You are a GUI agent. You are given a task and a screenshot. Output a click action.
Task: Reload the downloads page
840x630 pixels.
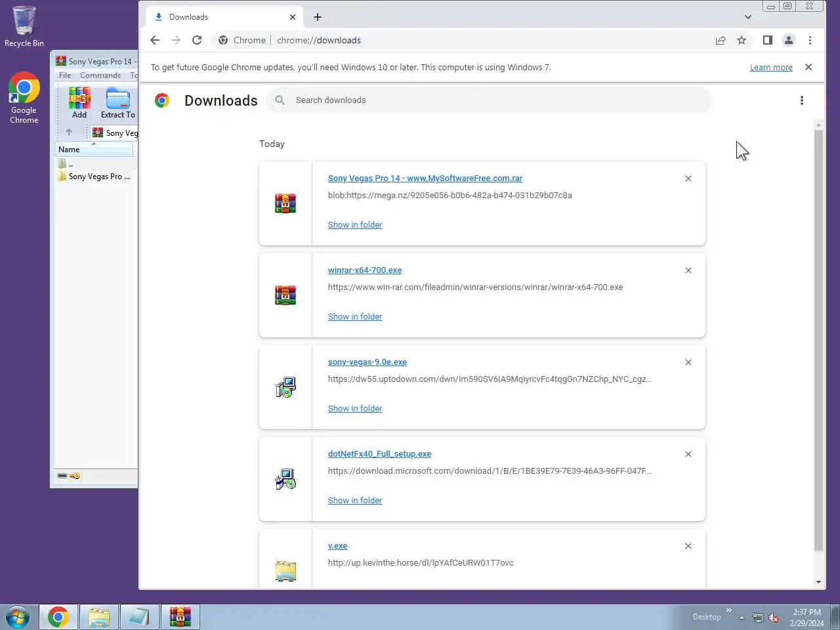click(197, 40)
